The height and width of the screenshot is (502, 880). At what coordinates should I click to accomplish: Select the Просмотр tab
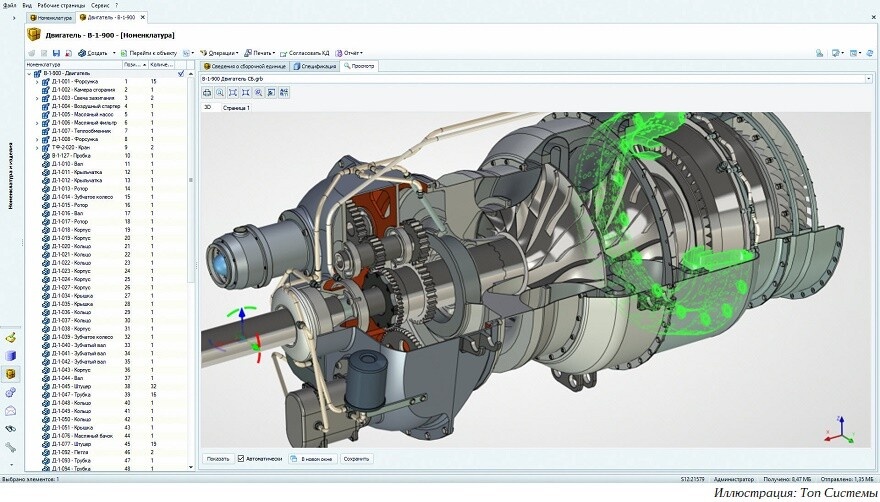[x=359, y=66]
